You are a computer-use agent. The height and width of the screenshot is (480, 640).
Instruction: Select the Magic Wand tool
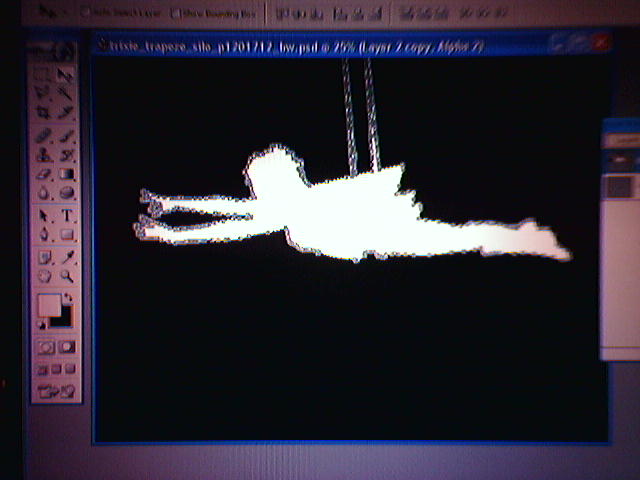[66, 94]
